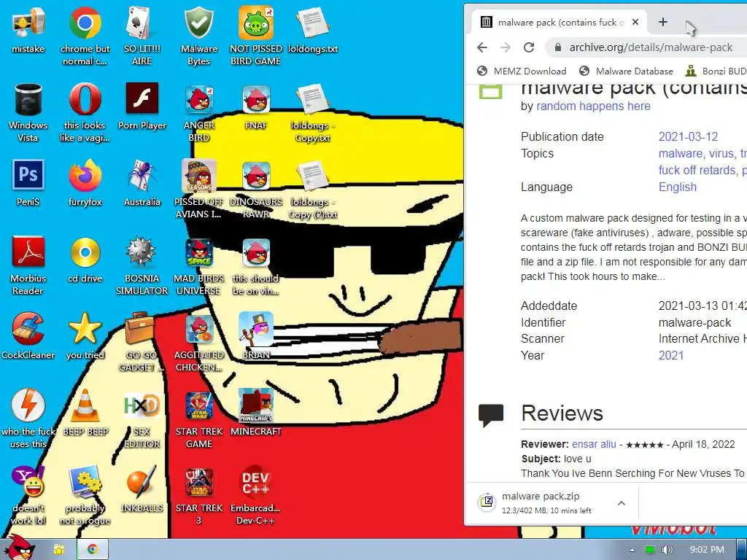Go back in Chrome
Image resolution: width=747 pixels, height=560 pixels.
[x=482, y=47]
